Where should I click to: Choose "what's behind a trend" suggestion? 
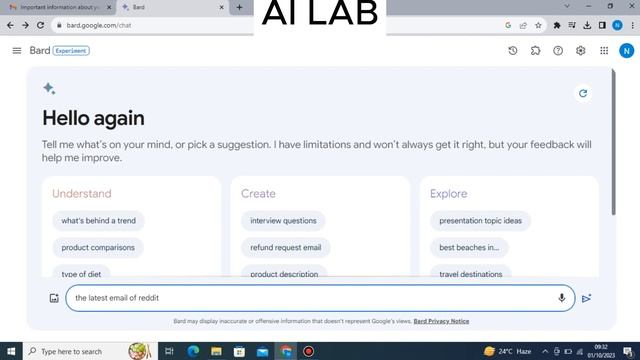[98, 221]
